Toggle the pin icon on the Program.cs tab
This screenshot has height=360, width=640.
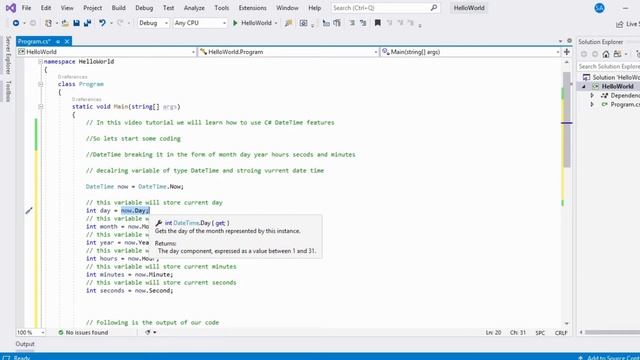58,41
